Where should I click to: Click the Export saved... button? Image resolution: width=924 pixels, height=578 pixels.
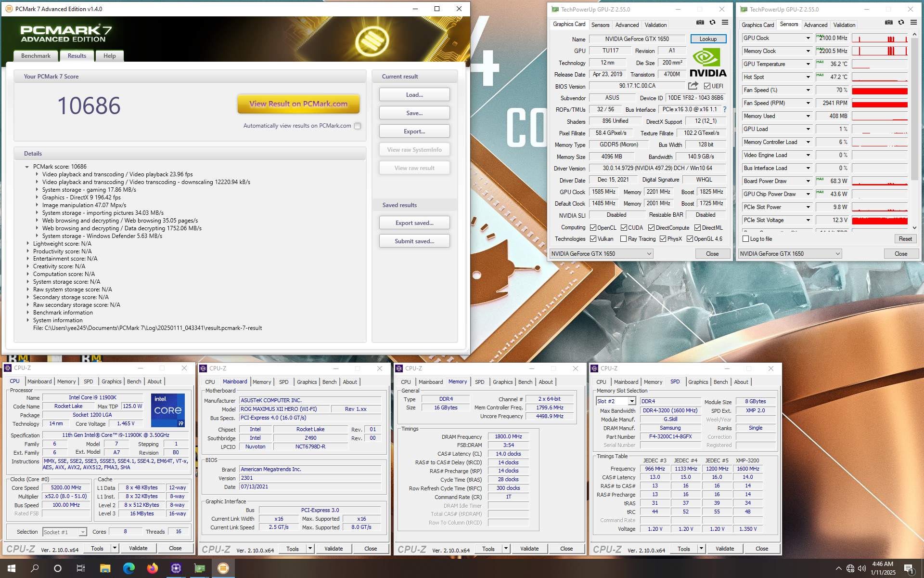click(x=414, y=223)
